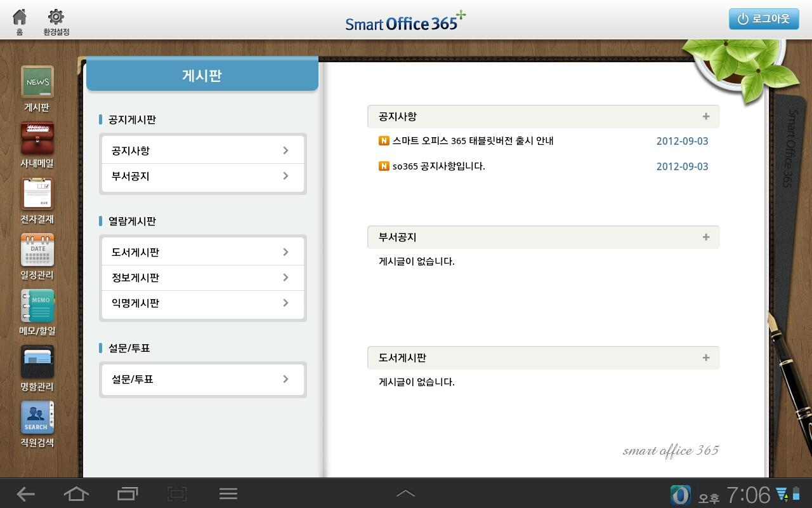The width and height of the screenshot is (812, 508).
Task: Click date 2012-09-03 of so365 post
Action: click(x=682, y=166)
